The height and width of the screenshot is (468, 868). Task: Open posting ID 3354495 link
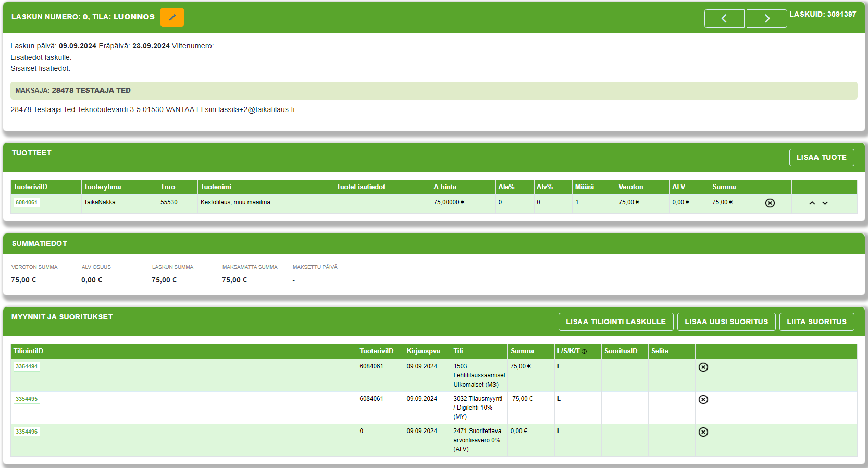coord(27,399)
